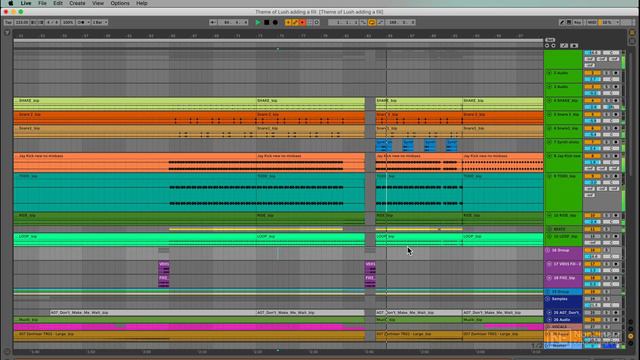Deactivate the 2 Audio track activator
Image resolution: width=640 pixels, height=360 pixels.
592,73
